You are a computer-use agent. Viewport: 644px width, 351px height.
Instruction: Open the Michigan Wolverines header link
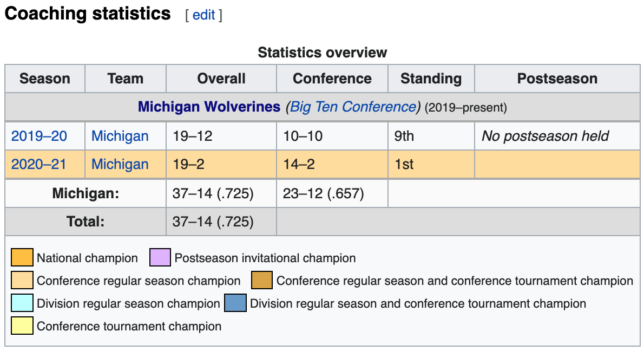(209, 107)
